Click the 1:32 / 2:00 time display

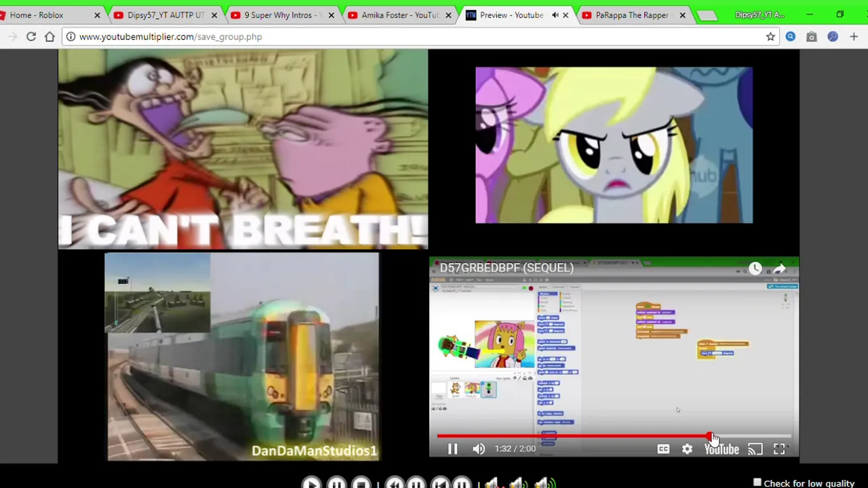(x=515, y=449)
